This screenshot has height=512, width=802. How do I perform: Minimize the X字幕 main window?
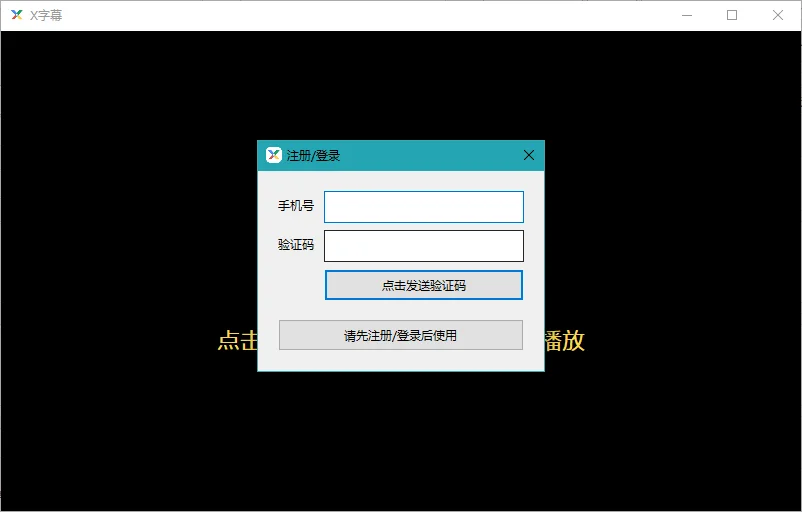pyautogui.click(x=687, y=15)
